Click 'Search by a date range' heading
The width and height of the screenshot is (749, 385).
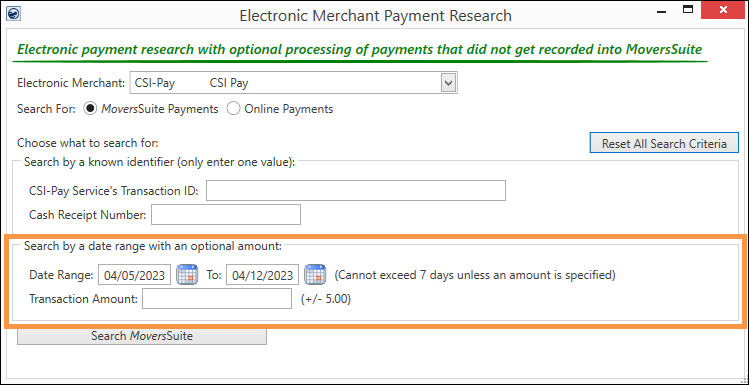click(x=153, y=246)
